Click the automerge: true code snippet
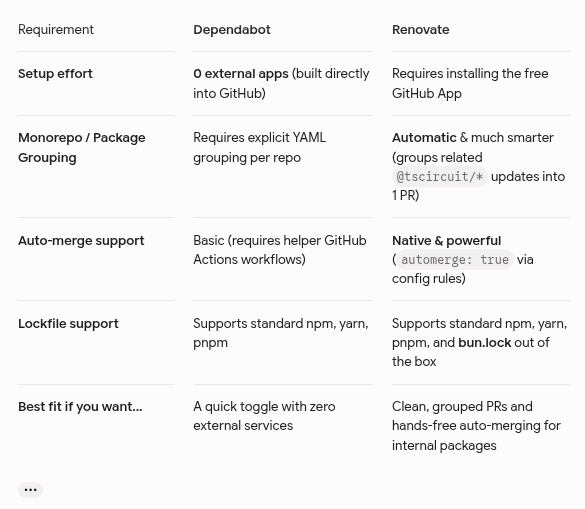 (x=455, y=259)
